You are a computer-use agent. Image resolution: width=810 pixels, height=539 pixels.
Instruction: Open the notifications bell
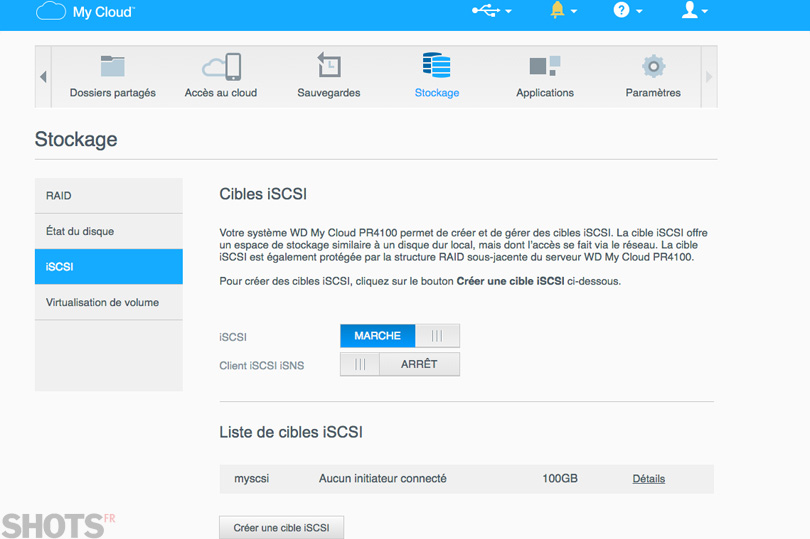pyautogui.click(x=557, y=10)
